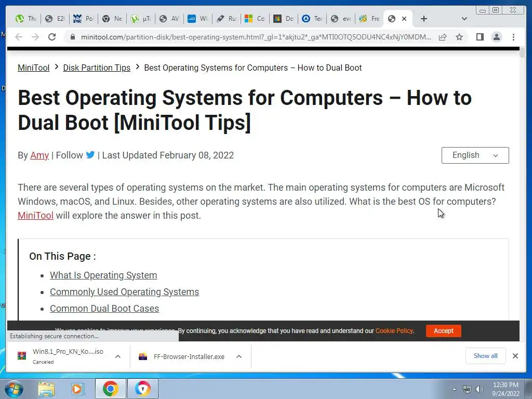
Task: Jump to Commonly Used Operating Systems
Action: 125,292
